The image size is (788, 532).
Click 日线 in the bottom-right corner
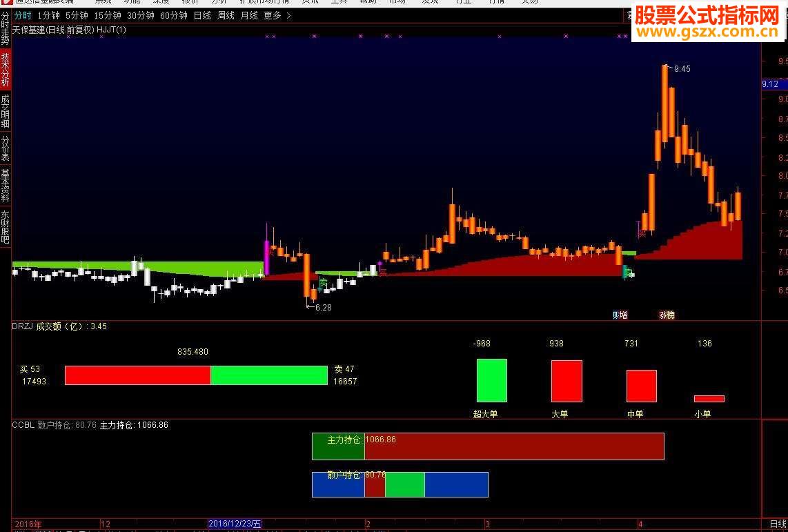point(778,524)
